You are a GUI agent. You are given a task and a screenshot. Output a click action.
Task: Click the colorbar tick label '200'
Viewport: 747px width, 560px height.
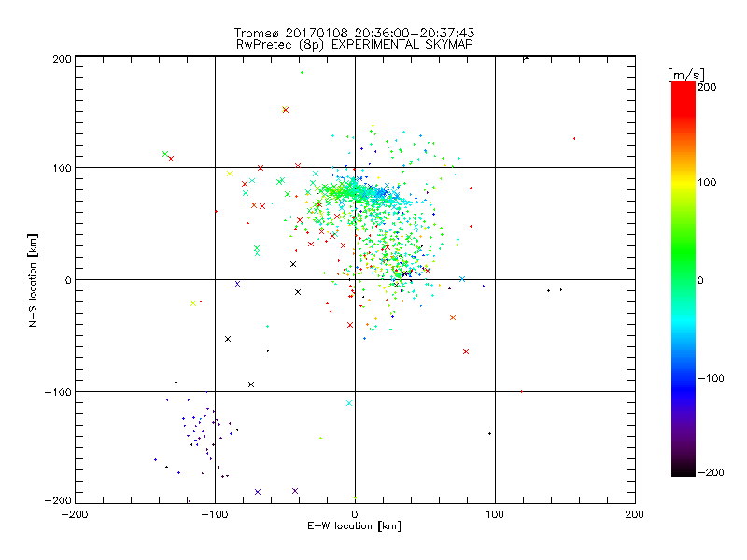[707, 87]
